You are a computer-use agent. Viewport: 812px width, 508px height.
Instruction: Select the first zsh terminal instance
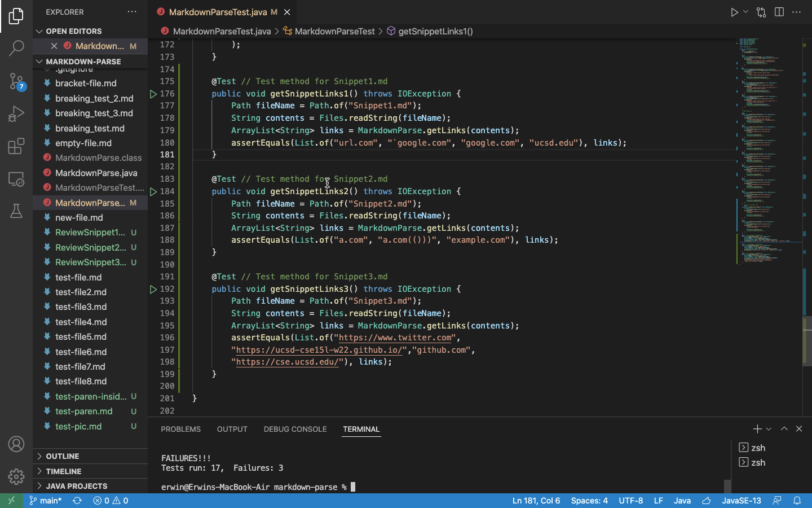(x=770, y=448)
